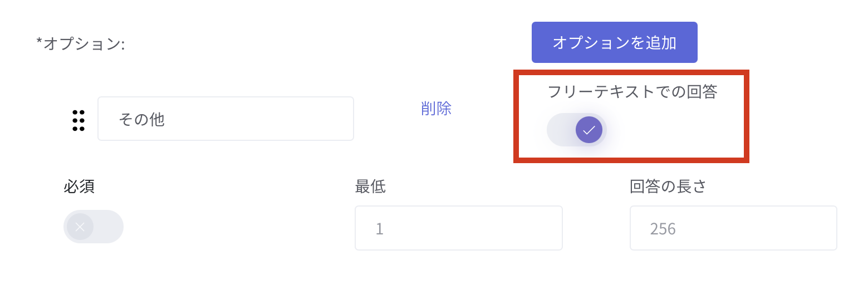The width and height of the screenshot is (868, 304).
Task: Click the フリーテキストでの回答 label text
Action: pyautogui.click(x=632, y=92)
